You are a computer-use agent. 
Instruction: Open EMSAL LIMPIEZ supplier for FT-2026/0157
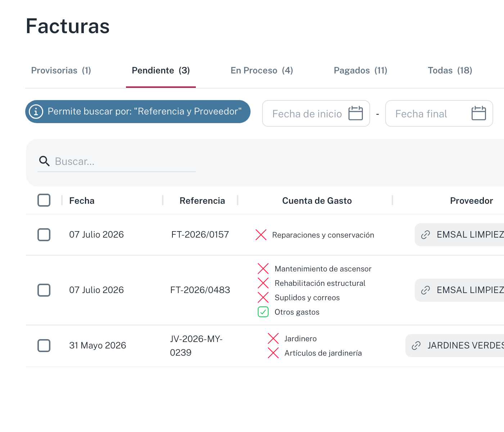click(459, 235)
